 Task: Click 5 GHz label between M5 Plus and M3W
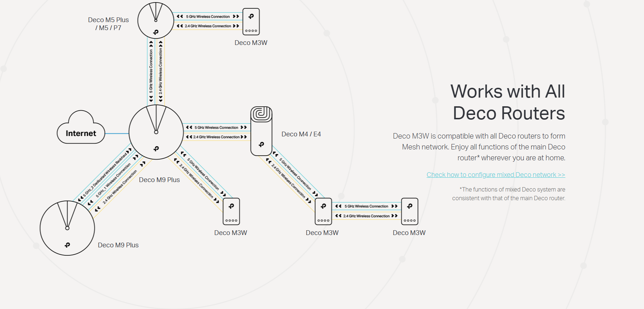click(208, 16)
